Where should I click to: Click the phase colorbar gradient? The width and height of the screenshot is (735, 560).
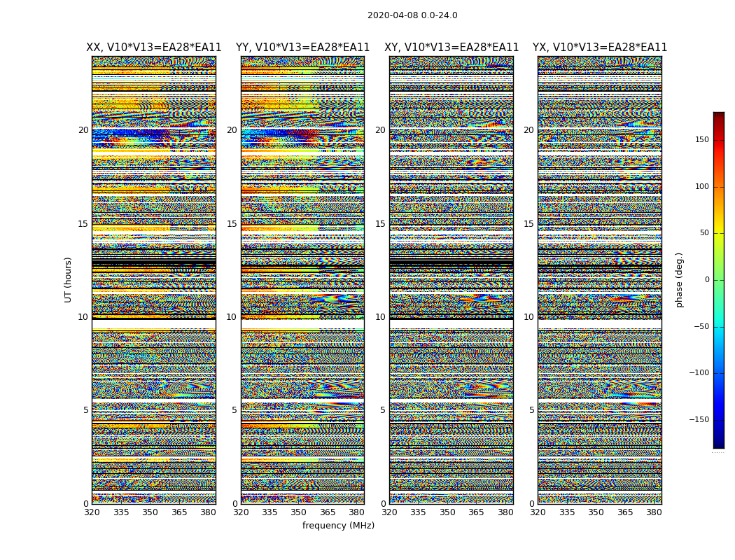click(x=719, y=280)
